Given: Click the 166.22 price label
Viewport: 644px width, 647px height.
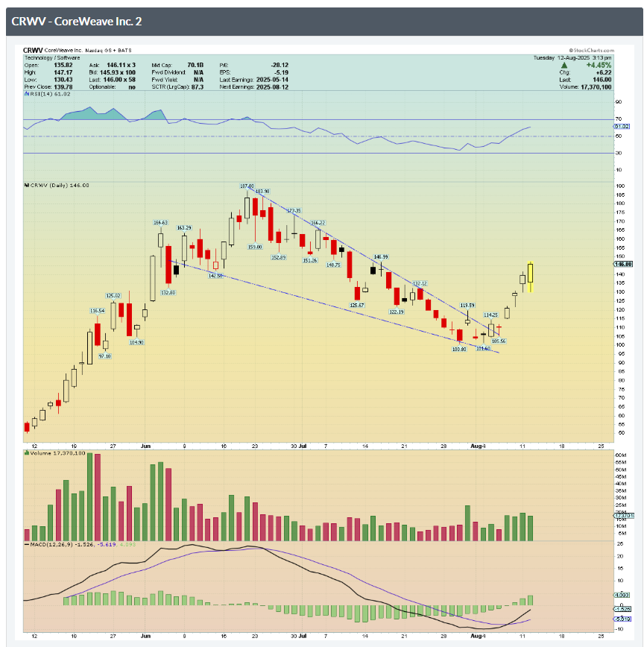Looking at the screenshot, I should (x=318, y=223).
